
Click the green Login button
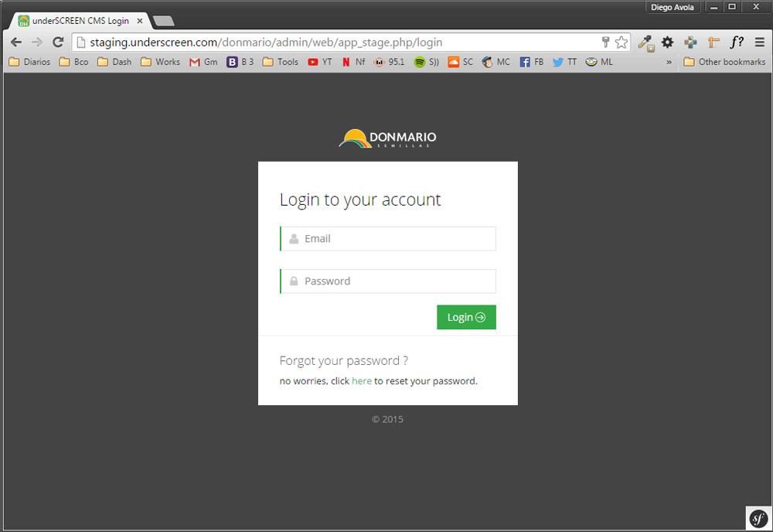click(466, 317)
